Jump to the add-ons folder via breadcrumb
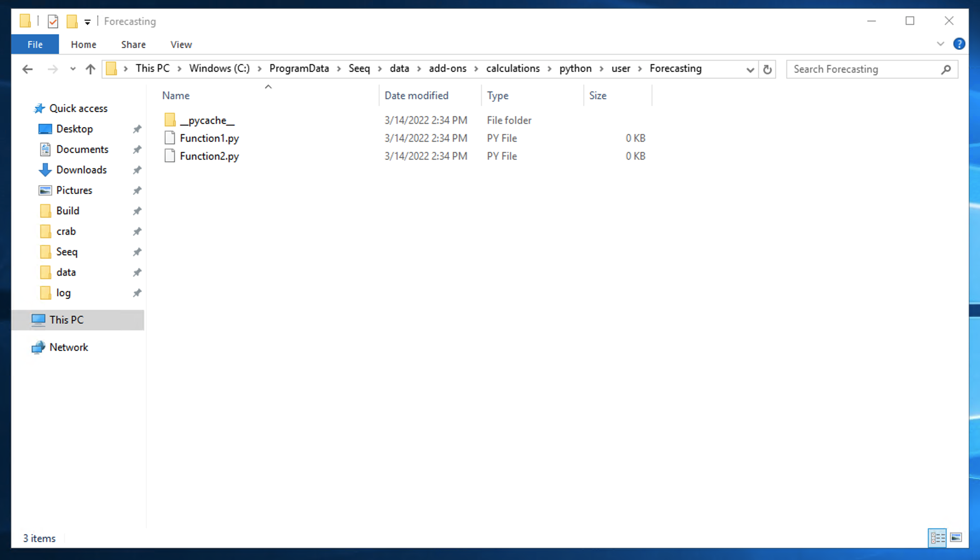Viewport: 980px width, 560px height. [447, 68]
